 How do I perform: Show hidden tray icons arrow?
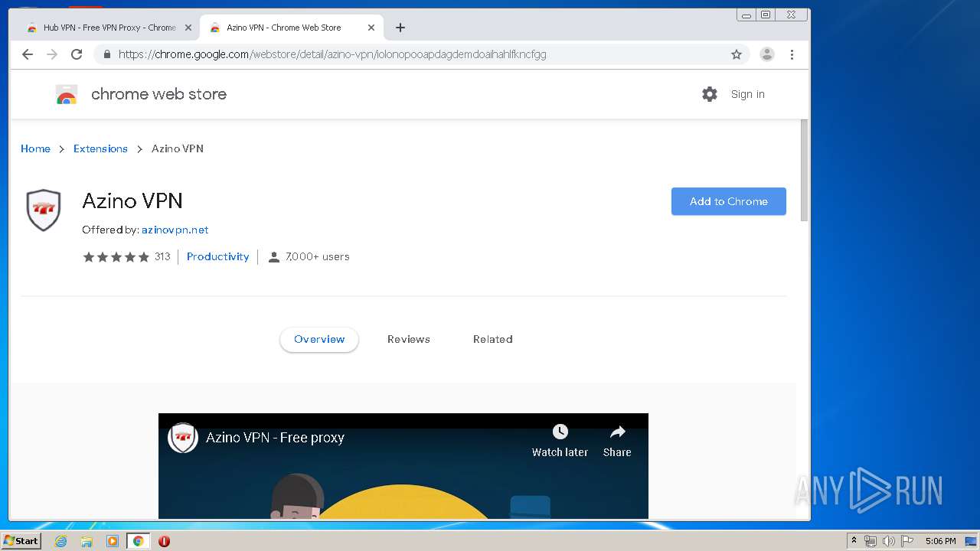(854, 541)
